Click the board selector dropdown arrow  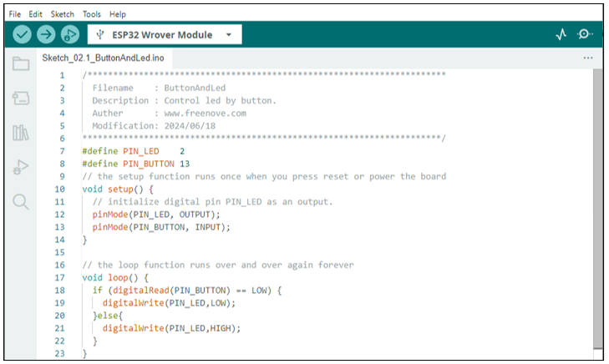pos(229,35)
